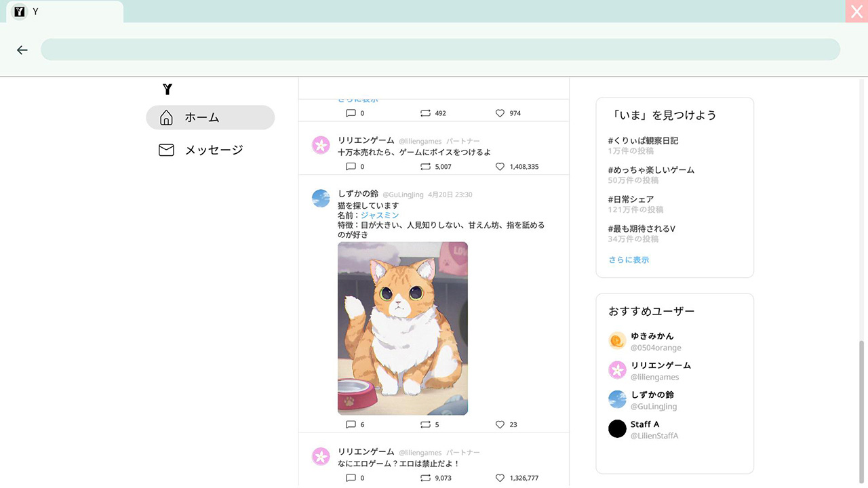Open hashtag #めっちゃ楽しいゲーム
Image resolution: width=868 pixels, height=488 pixels.
pyautogui.click(x=651, y=170)
